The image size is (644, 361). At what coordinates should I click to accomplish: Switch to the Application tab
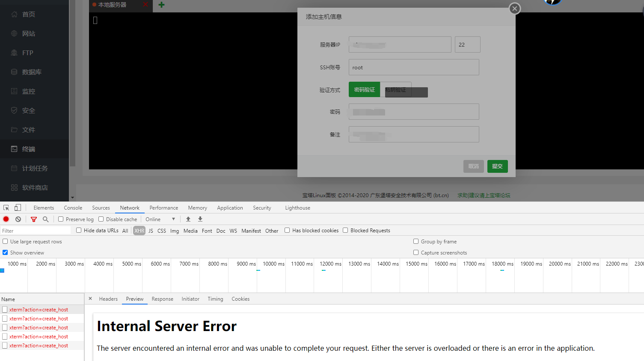[x=230, y=208]
